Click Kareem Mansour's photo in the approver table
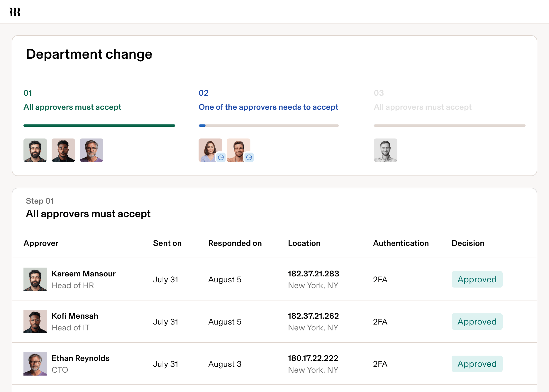Screen dimensions: 549x392 [35, 279]
